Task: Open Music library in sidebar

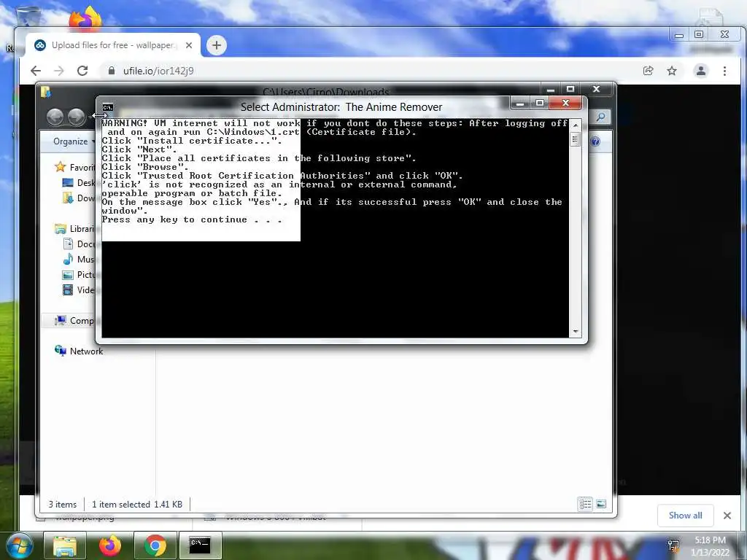Action: (x=79, y=260)
